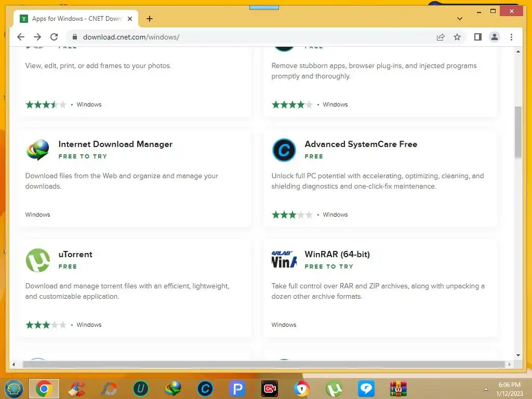Click the horizontal scrollbar right arrow
Viewport: 532px width, 399px height.
(509, 364)
